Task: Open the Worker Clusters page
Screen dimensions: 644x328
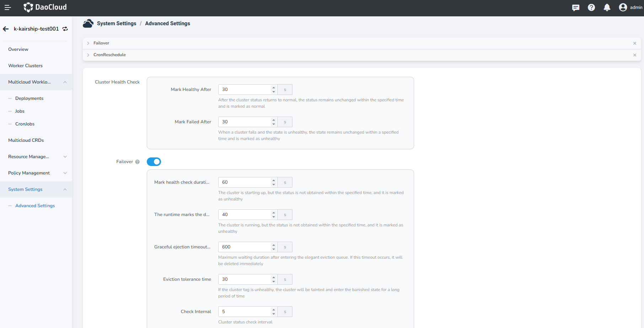Action: (25, 65)
